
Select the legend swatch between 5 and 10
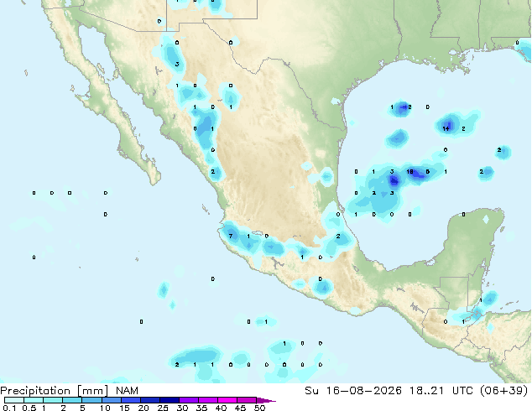pos(91,400)
